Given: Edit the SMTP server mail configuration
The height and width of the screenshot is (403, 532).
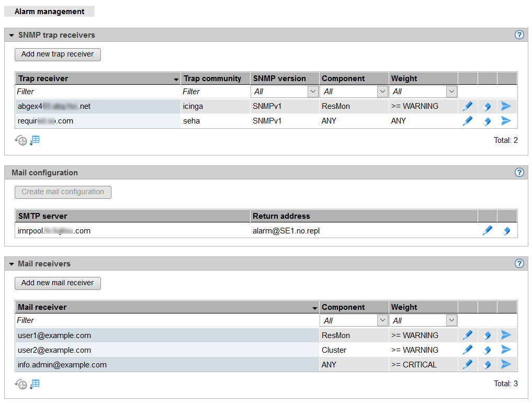Looking at the screenshot, I should pyautogui.click(x=487, y=230).
